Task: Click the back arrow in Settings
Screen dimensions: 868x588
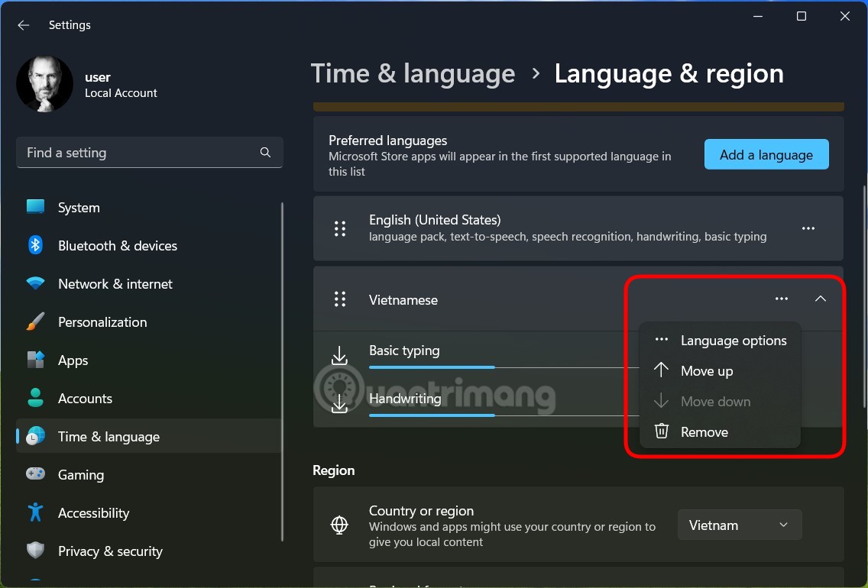Action: coord(23,24)
